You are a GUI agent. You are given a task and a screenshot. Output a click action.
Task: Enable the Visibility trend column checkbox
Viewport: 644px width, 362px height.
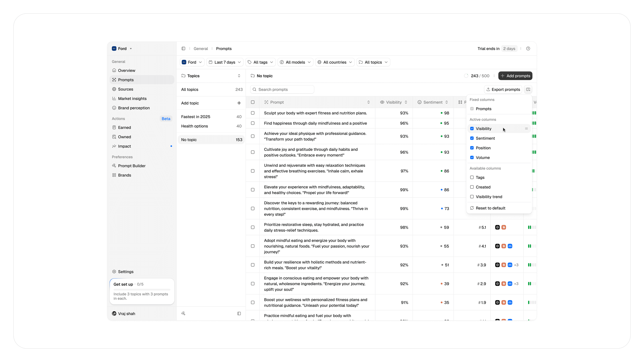(472, 197)
